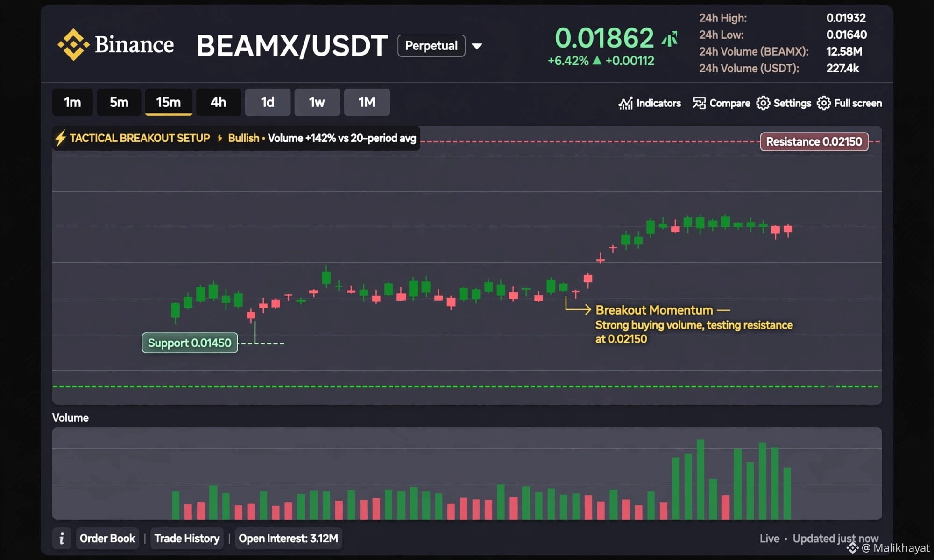
Task: Click the info icon beside Order Book
Action: [x=62, y=539]
